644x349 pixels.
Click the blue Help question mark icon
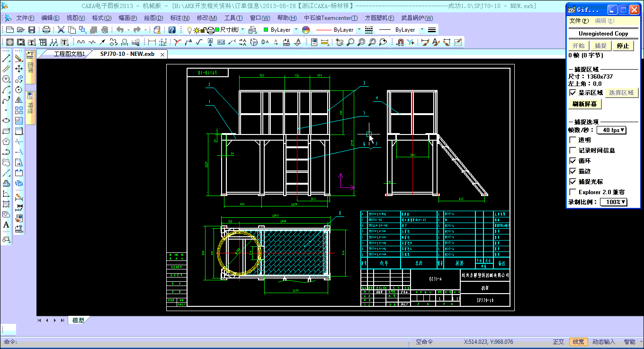[172, 30]
